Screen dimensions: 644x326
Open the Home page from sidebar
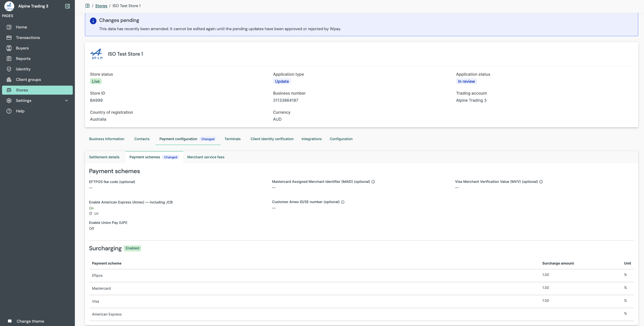[x=21, y=27]
